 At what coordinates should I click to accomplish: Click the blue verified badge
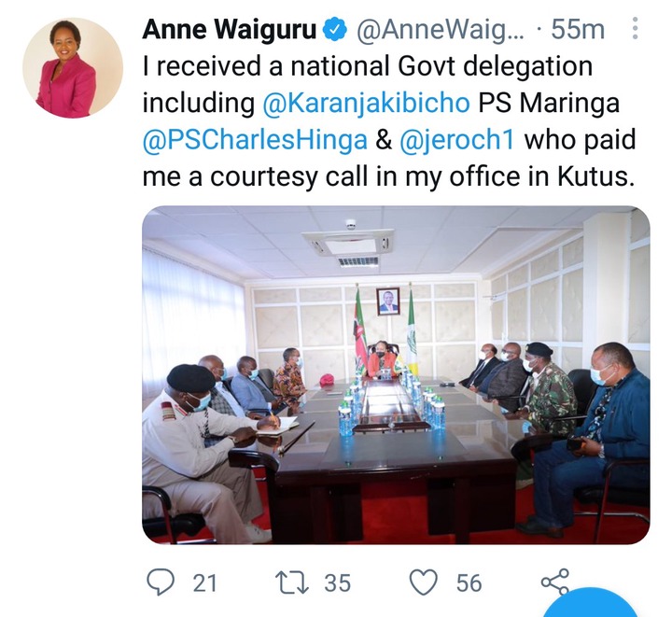pos(335,29)
